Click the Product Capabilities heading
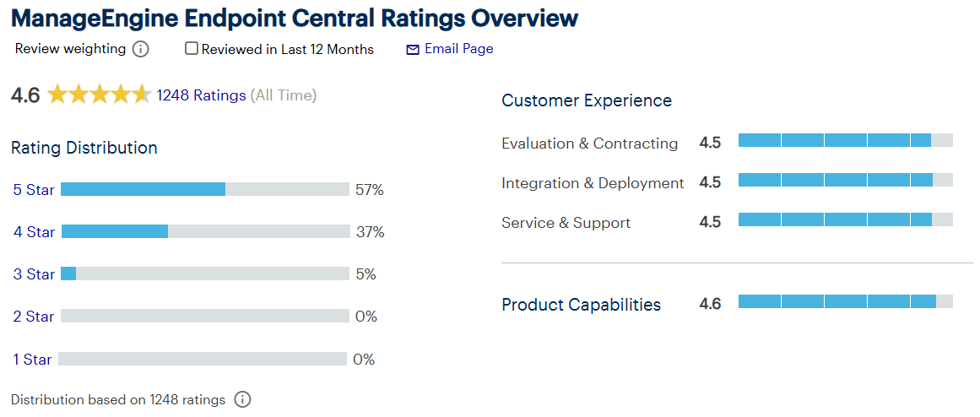This screenshot has height=417, width=980. tap(581, 305)
